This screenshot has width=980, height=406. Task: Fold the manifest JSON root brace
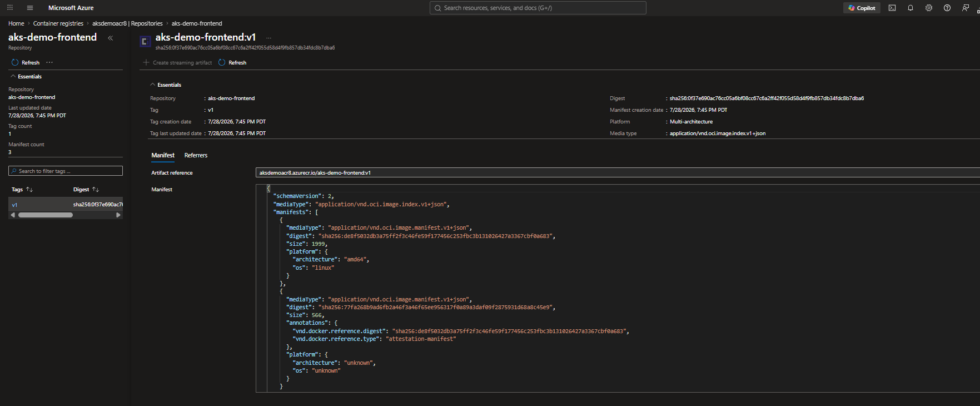click(268, 189)
